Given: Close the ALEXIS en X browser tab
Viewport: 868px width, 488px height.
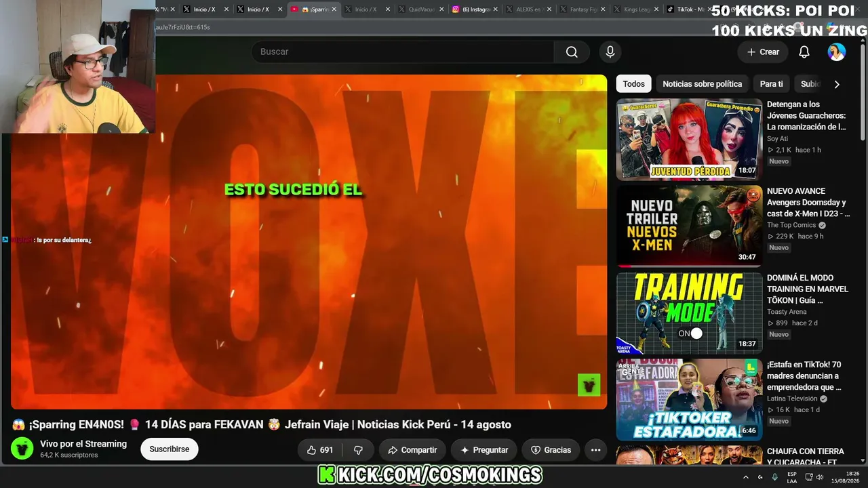Looking at the screenshot, I should tap(549, 9).
